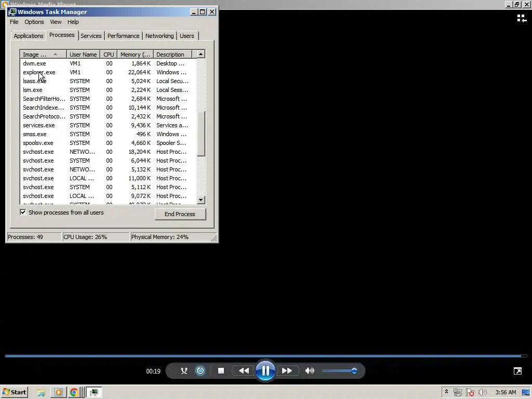The width and height of the screenshot is (532, 399).
Task: Mute the Media Player volume
Action: pyautogui.click(x=310, y=370)
